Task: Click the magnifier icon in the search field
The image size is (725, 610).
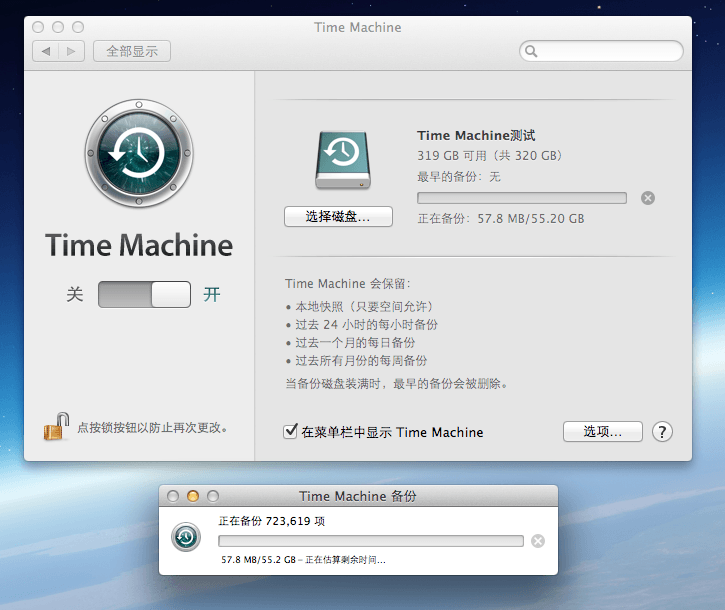Action: pyautogui.click(x=531, y=51)
